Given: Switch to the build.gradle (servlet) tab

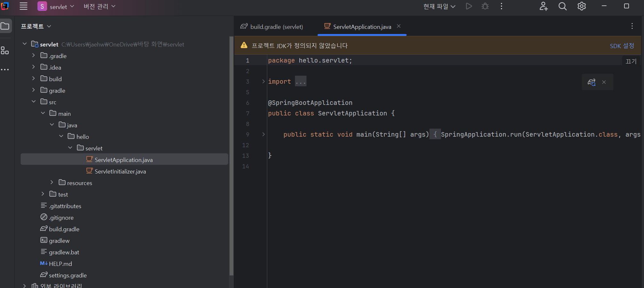Looking at the screenshot, I should pos(272,27).
